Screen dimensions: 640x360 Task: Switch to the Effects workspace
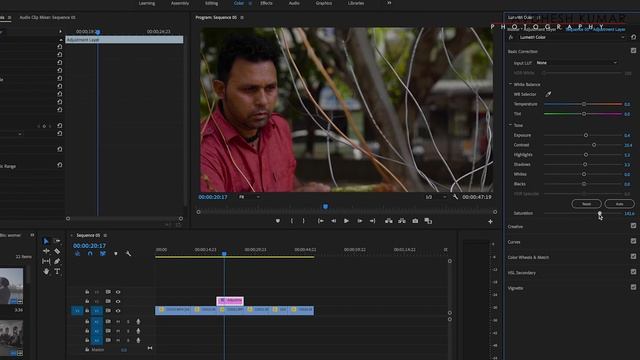267,3
